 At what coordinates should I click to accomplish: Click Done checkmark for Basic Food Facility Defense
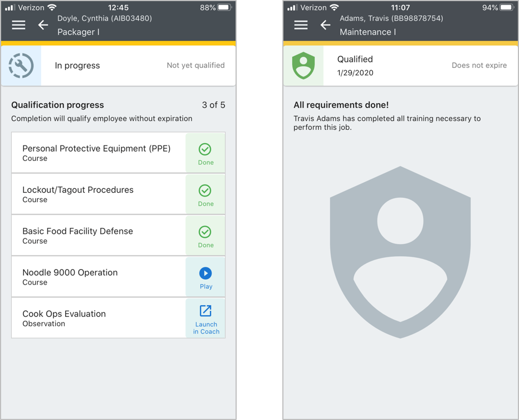pos(205,236)
